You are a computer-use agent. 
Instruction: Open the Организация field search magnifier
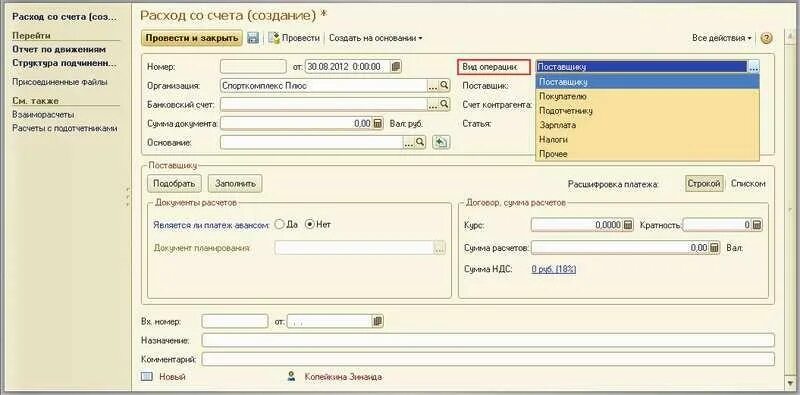coord(444,86)
